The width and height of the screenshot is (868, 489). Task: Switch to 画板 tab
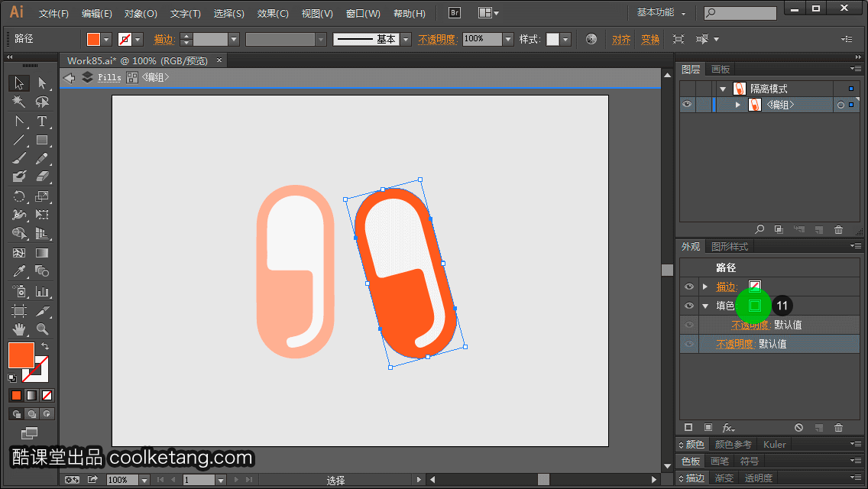(721, 70)
